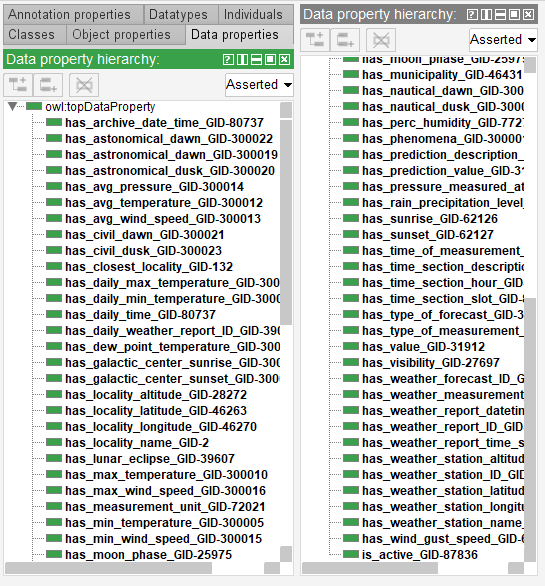Select has_avg_pressure_GID-300014
The image size is (545, 586).
154,186
